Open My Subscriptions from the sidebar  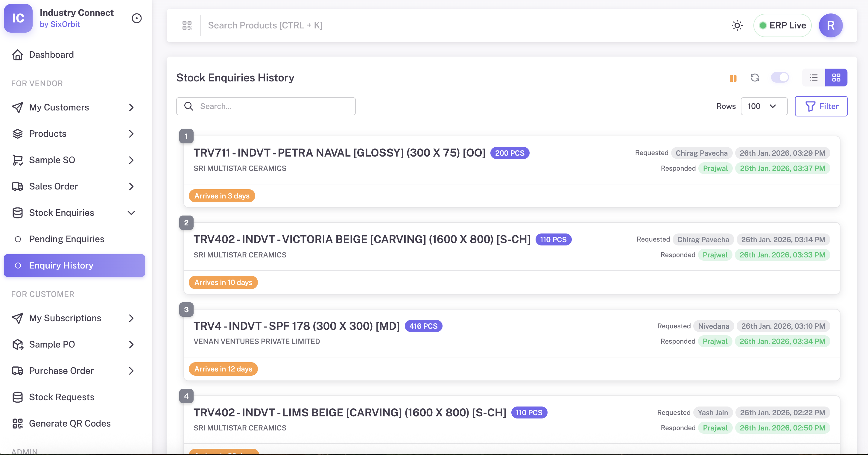65,318
